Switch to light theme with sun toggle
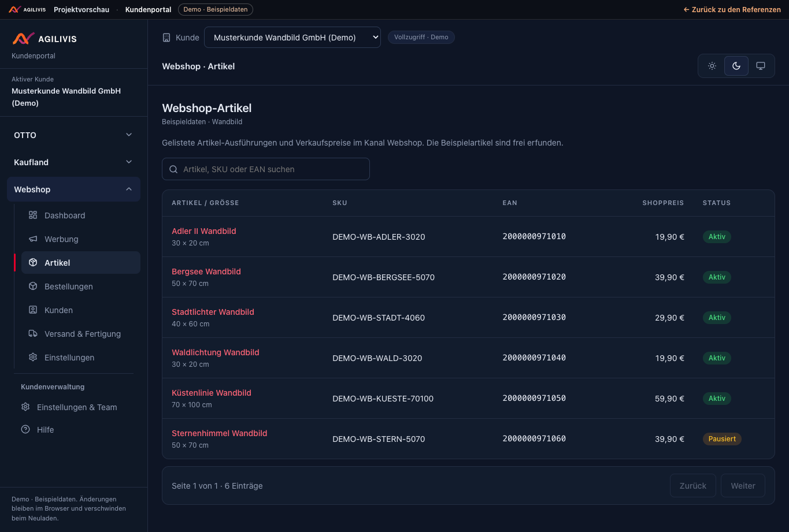This screenshot has width=789, height=532. tap(712, 66)
